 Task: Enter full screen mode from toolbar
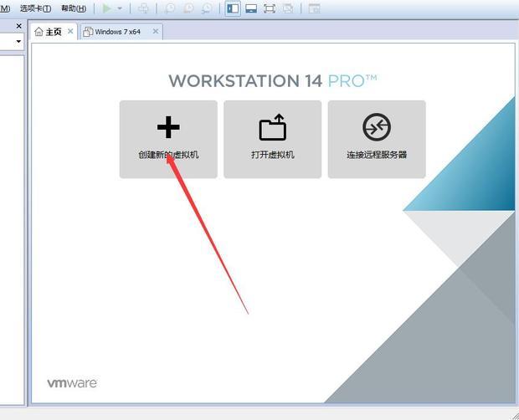coord(270,8)
